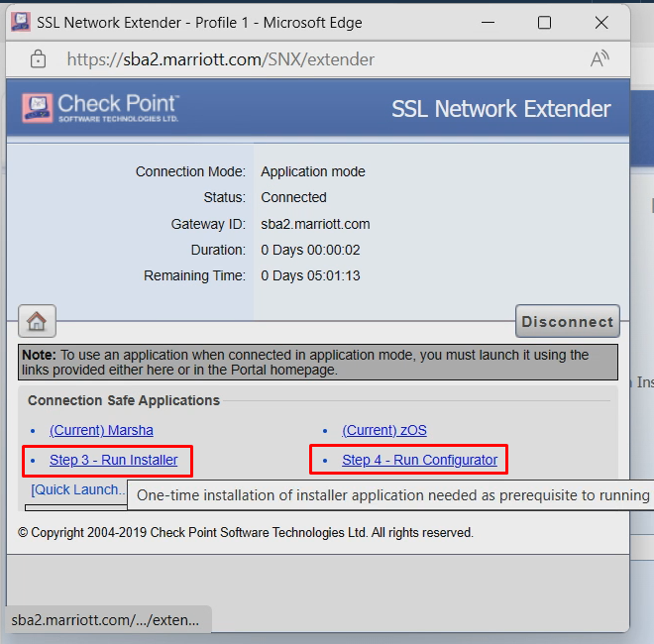Viewport: 654px width, 644px height.
Task: Click the Status value 'Connected'
Action: tap(293, 197)
